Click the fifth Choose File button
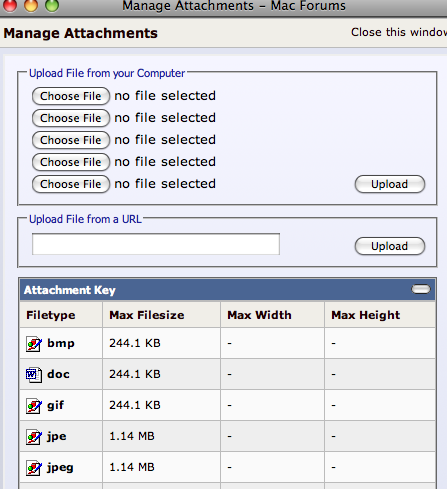Viewport: 447px width, 489px height. [x=71, y=184]
